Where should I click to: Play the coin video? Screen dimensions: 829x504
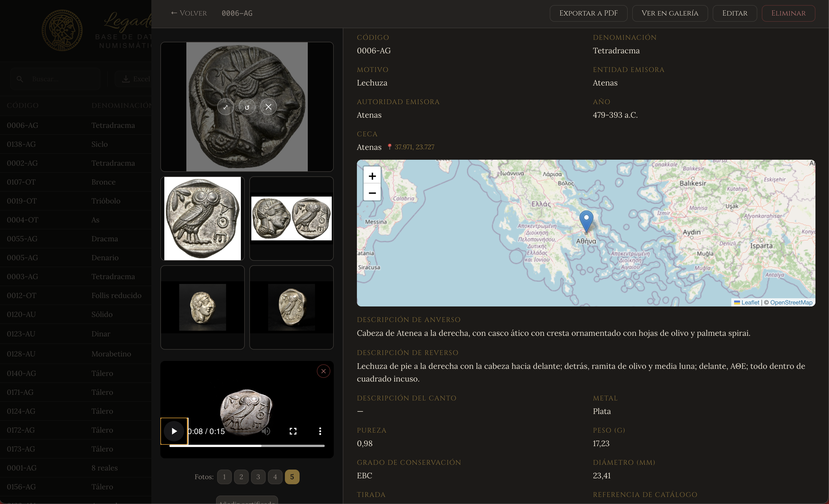click(174, 431)
